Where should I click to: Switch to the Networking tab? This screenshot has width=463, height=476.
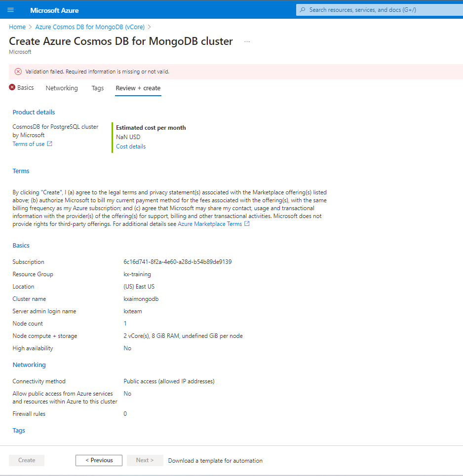[62, 88]
